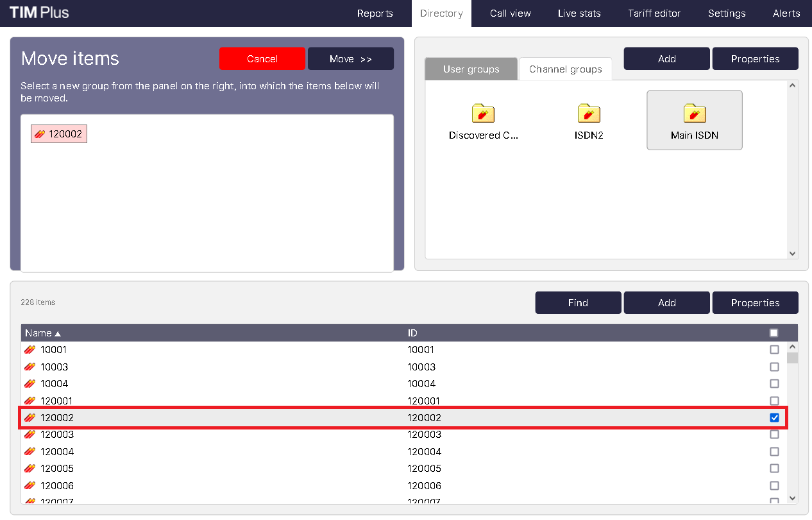This screenshot has height=520, width=812.
Task: Click the Move >> button
Action: point(351,59)
